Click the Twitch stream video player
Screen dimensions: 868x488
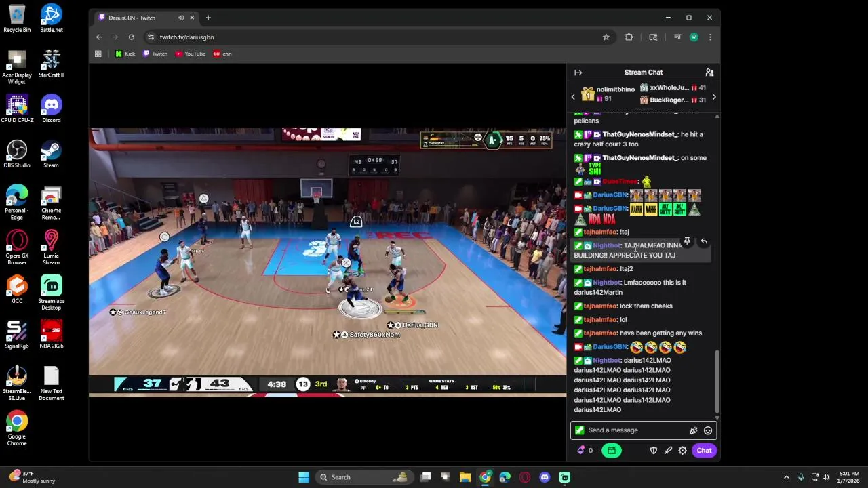[328, 261]
